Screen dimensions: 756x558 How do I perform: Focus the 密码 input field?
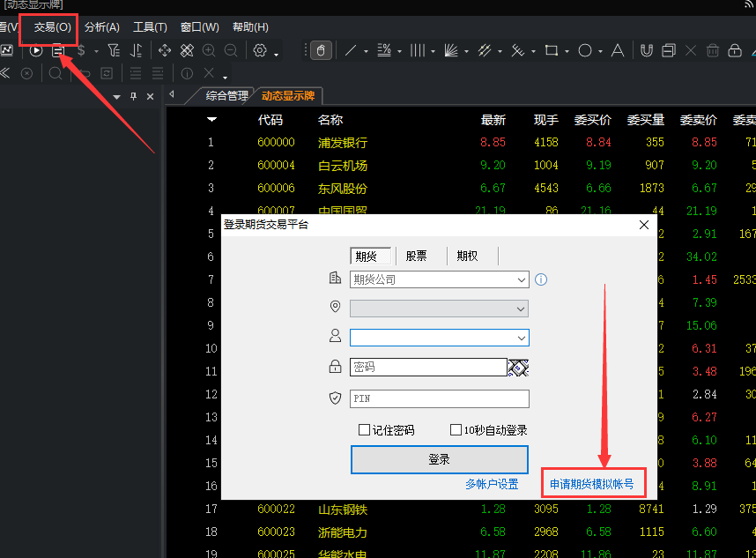[x=428, y=368]
